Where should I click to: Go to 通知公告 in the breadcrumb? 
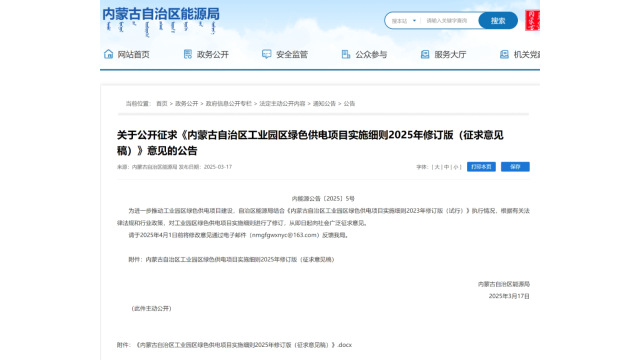[324, 104]
